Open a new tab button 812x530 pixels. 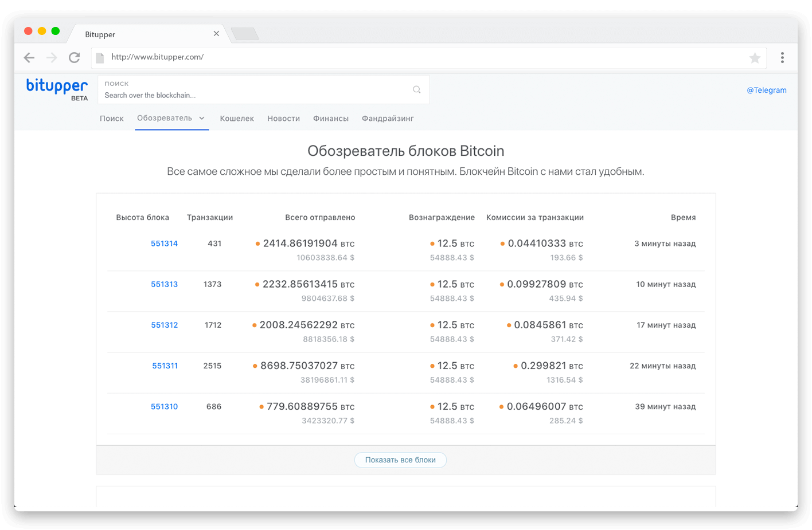(x=245, y=34)
